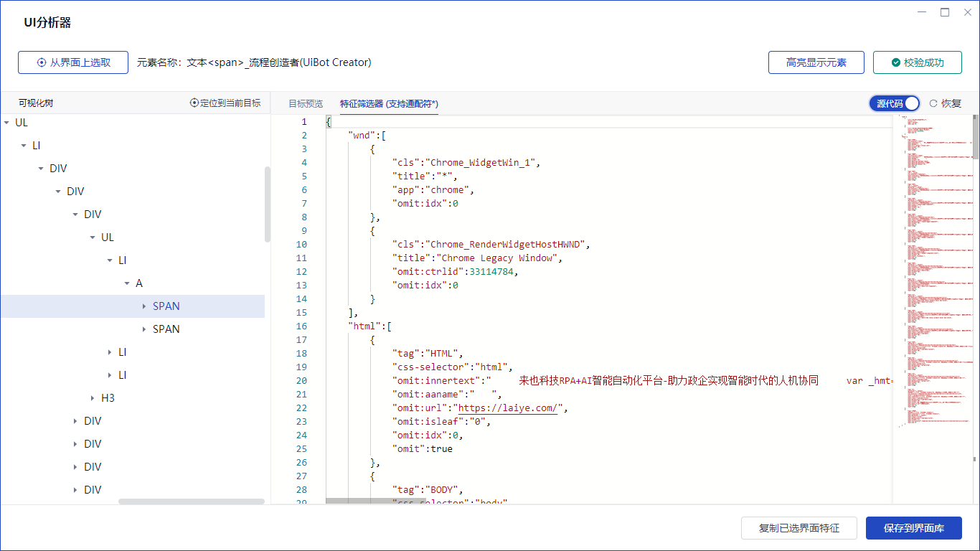Collapse the root UL tree node arrow
This screenshot has width=980, height=551.
6,123
